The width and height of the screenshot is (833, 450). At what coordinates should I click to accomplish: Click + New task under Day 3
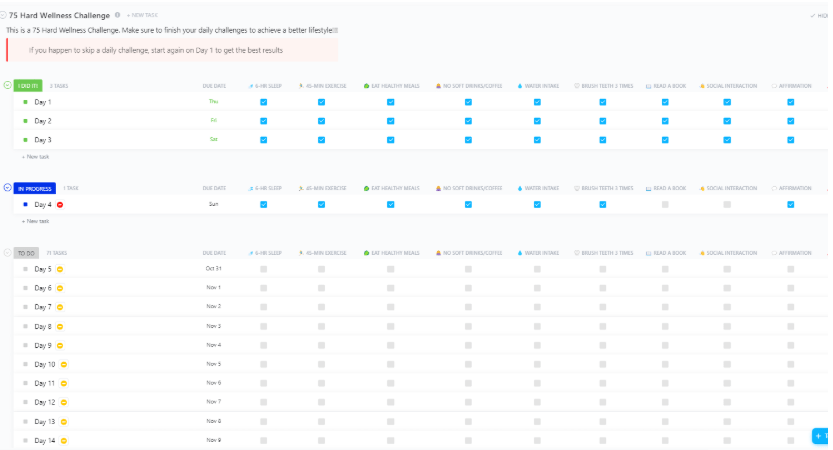[x=36, y=156]
